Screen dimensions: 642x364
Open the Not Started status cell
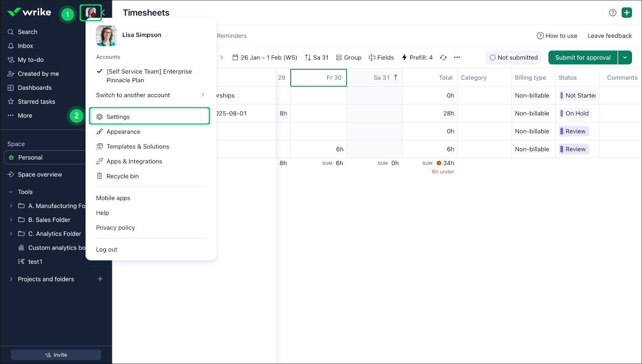(x=577, y=95)
